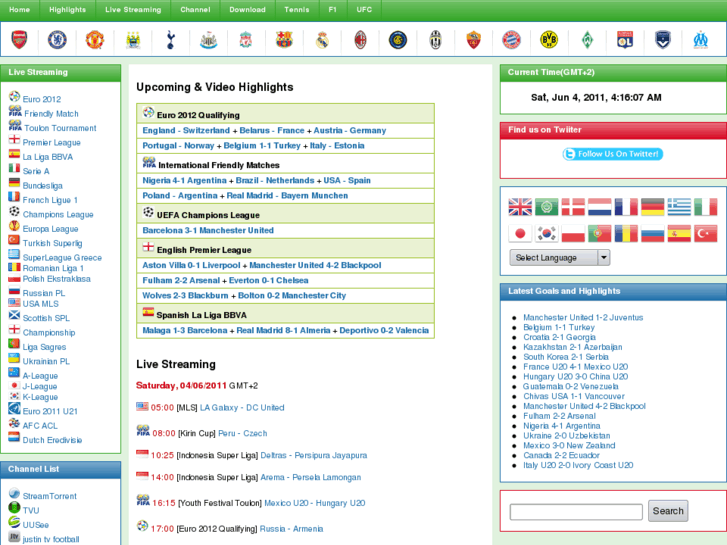Viewport: 727px width, 545px height.
Task: Click the Japanese flag icon
Action: (520, 233)
